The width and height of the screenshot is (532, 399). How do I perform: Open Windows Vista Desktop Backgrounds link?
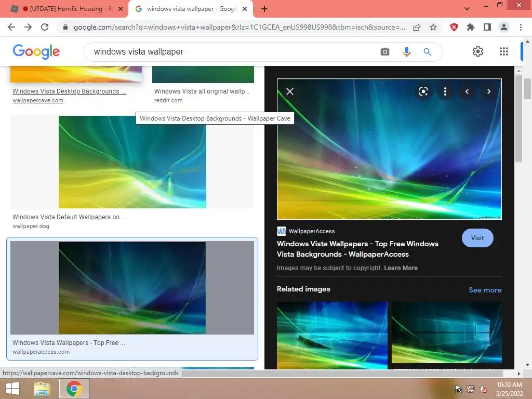69,91
